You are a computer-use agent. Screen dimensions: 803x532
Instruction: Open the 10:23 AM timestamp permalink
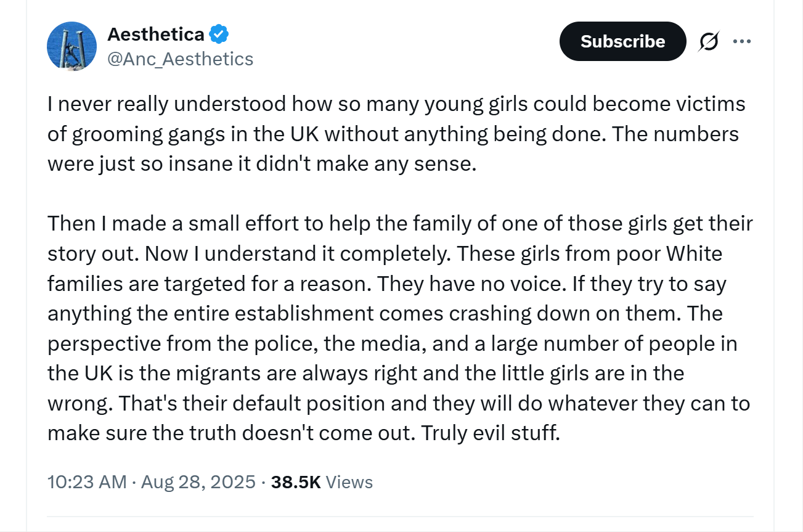[x=87, y=481]
